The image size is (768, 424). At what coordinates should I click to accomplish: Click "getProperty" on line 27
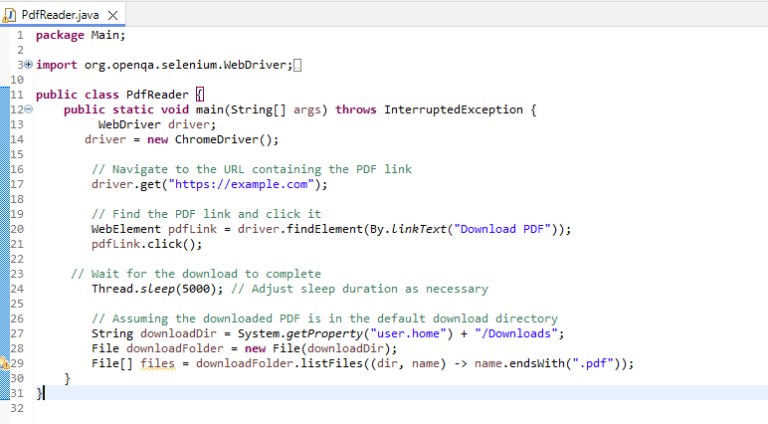coord(324,334)
